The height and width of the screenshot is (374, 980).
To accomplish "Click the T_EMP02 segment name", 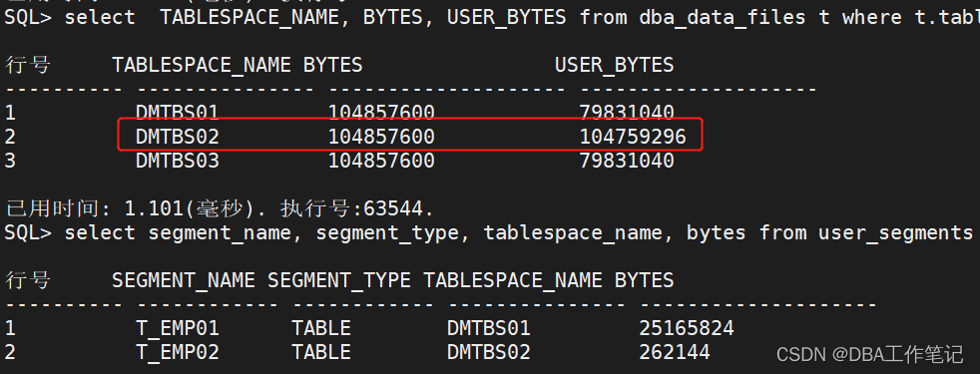I will 178,352.
